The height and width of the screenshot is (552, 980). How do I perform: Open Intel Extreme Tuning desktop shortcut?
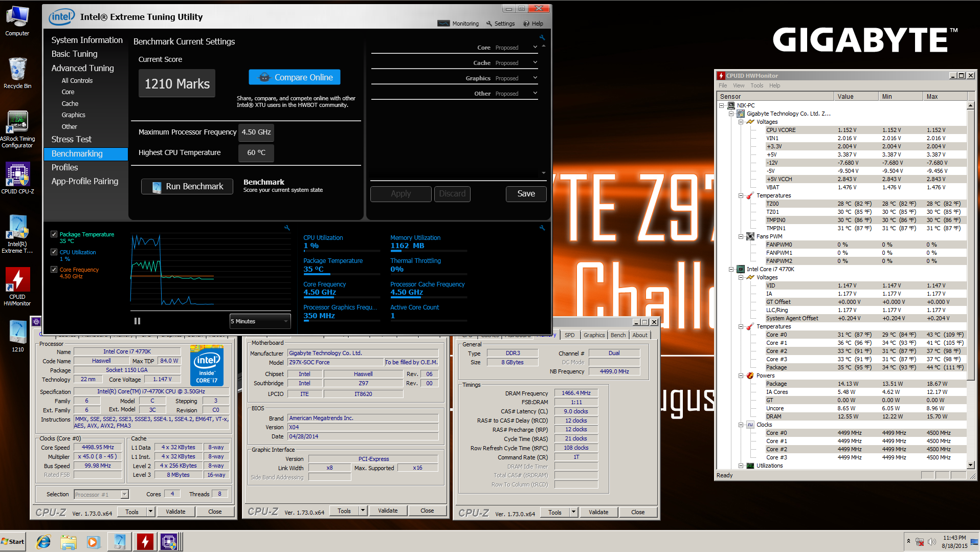(17, 233)
